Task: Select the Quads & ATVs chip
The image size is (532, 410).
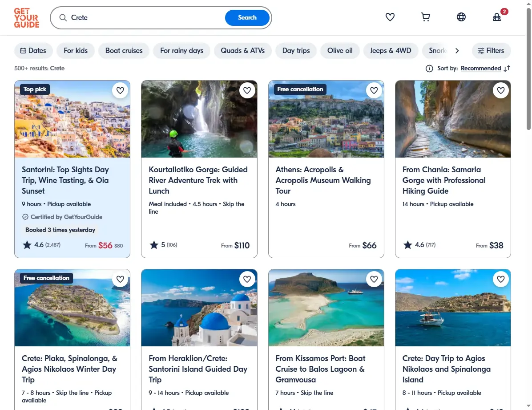Action: click(x=242, y=51)
